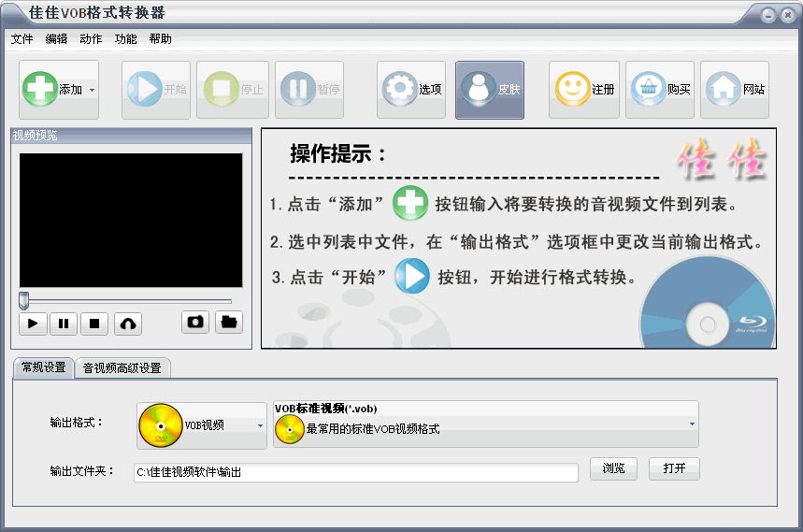Click the 停止 (Stop) toolbar button

click(x=233, y=90)
